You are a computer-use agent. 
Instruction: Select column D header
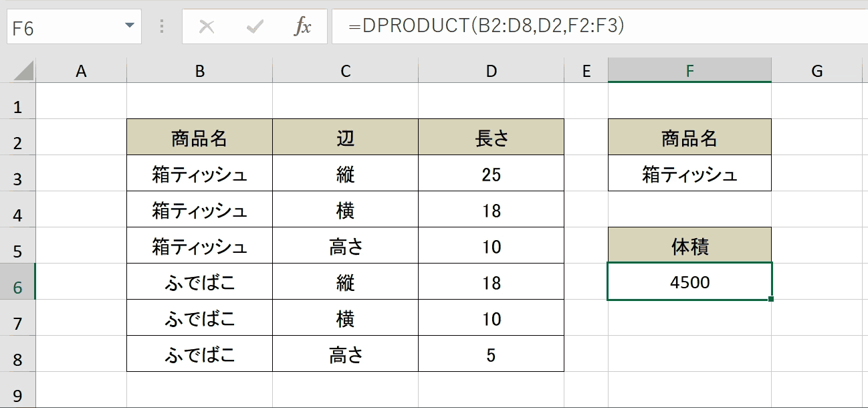[x=492, y=71]
